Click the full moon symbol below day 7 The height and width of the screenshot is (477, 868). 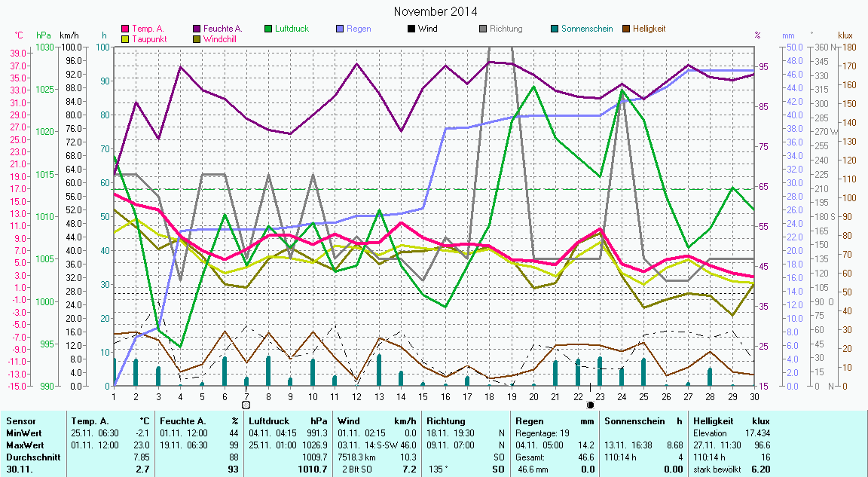[246, 405]
